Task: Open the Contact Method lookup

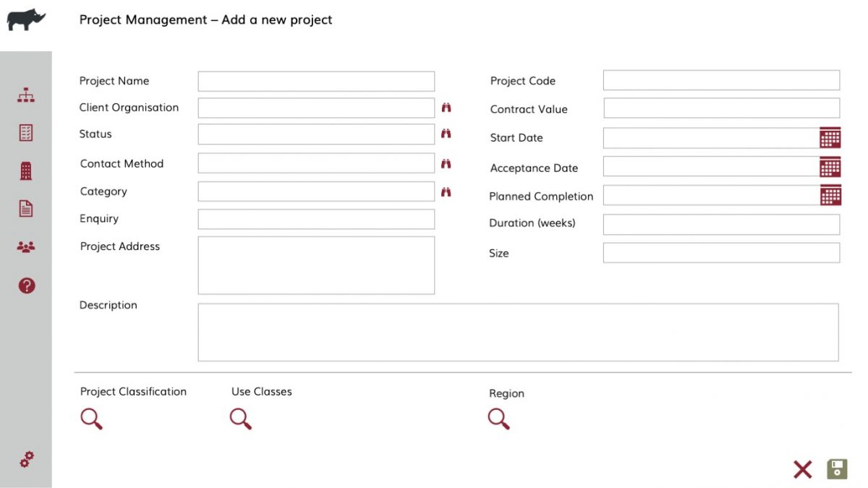Action: click(446, 162)
